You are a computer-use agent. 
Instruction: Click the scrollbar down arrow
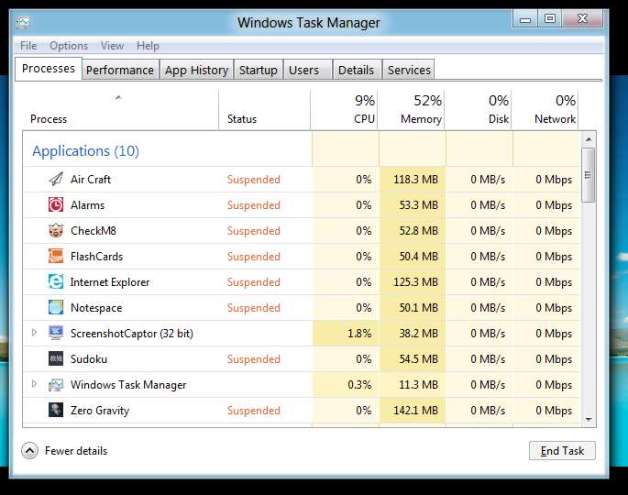588,419
